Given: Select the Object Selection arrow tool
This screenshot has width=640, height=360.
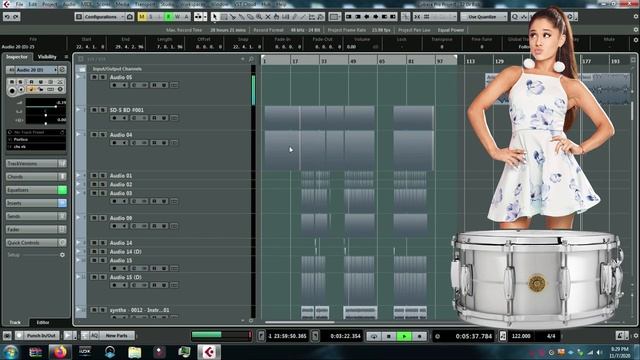Looking at the screenshot, I should coord(215,17).
